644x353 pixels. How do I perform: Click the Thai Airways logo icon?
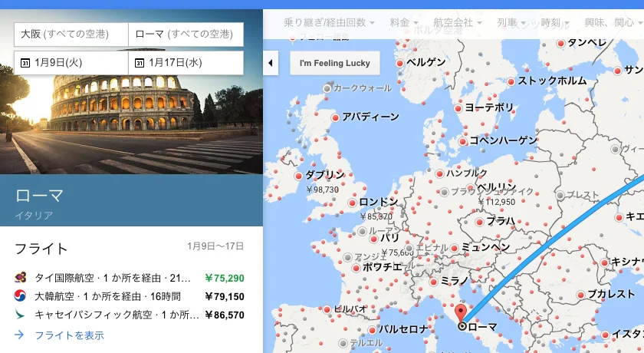pos(21,278)
